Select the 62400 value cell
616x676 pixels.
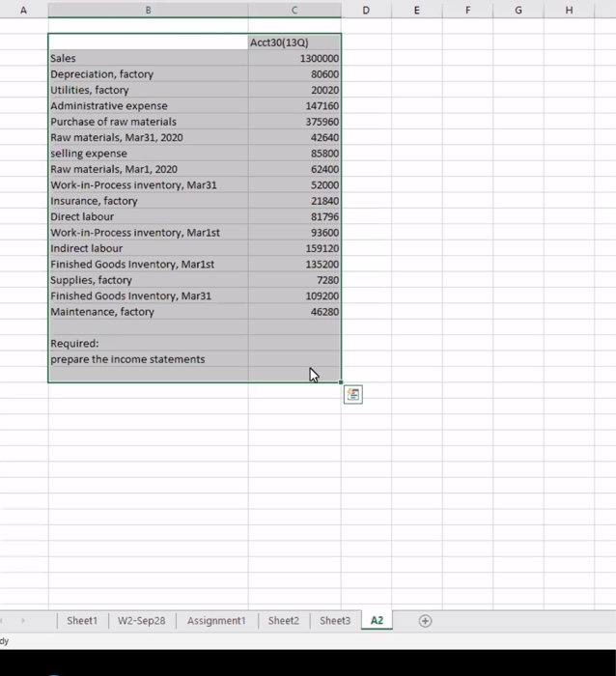[x=294, y=169]
